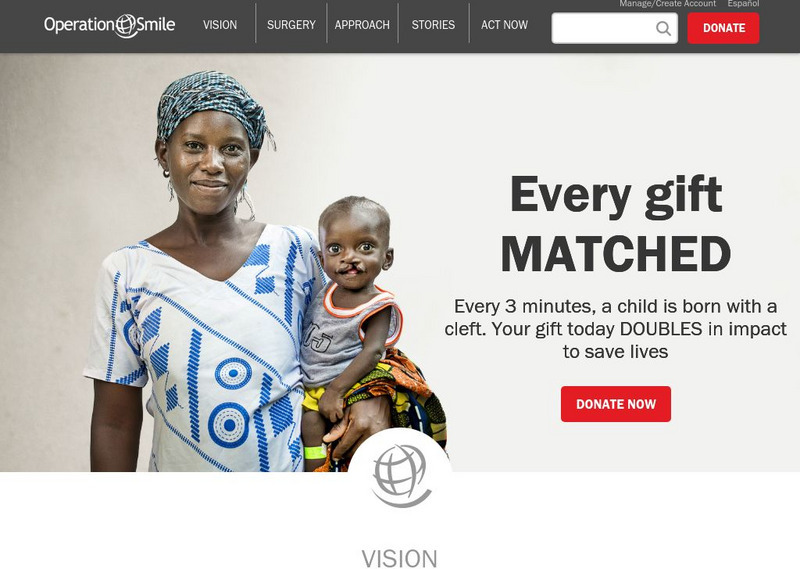
Task: Open the Vision menu item
Action: point(220,24)
